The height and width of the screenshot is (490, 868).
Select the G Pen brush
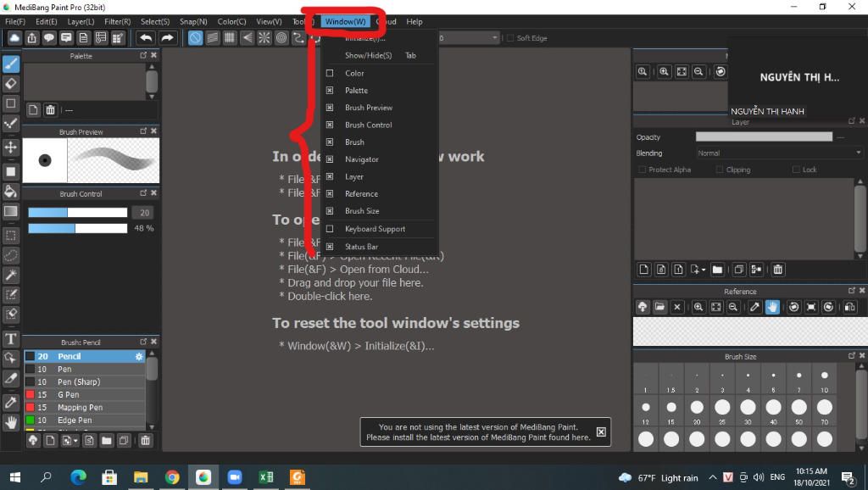pos(84,395)
